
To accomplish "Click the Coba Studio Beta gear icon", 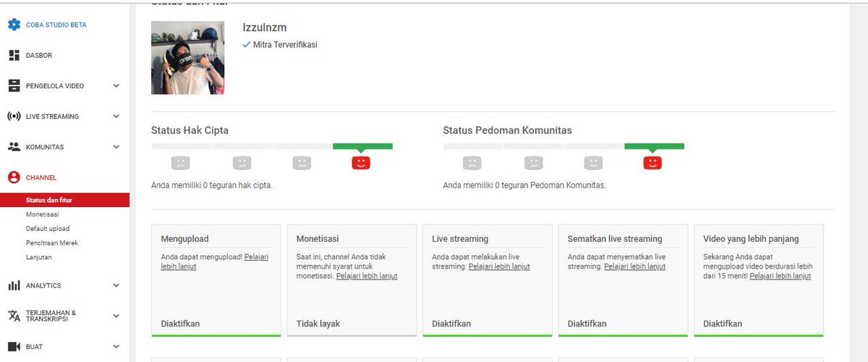I will (14, 25).
